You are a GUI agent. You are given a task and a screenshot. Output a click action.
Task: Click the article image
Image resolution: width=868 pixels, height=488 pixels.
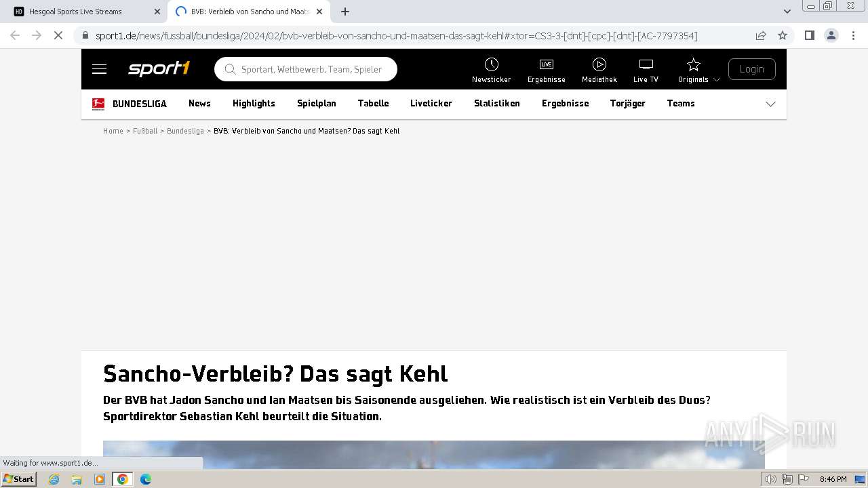434,455
